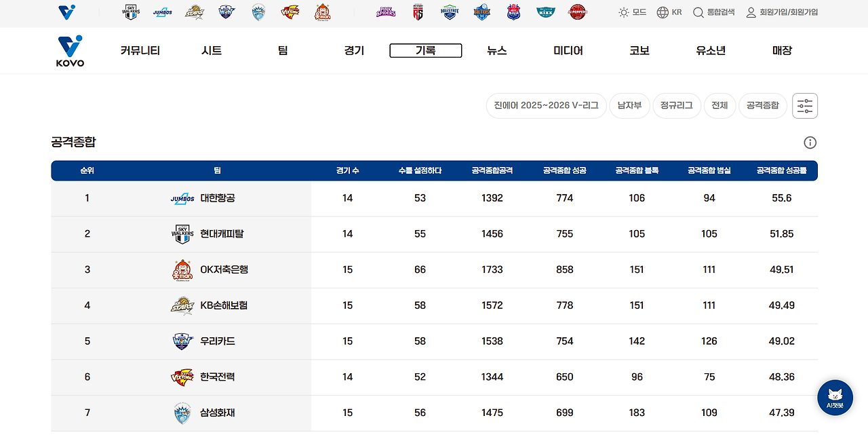Open Bluefangs team logo in top bar
868x437 pixels.
click(x=258, y=12)
